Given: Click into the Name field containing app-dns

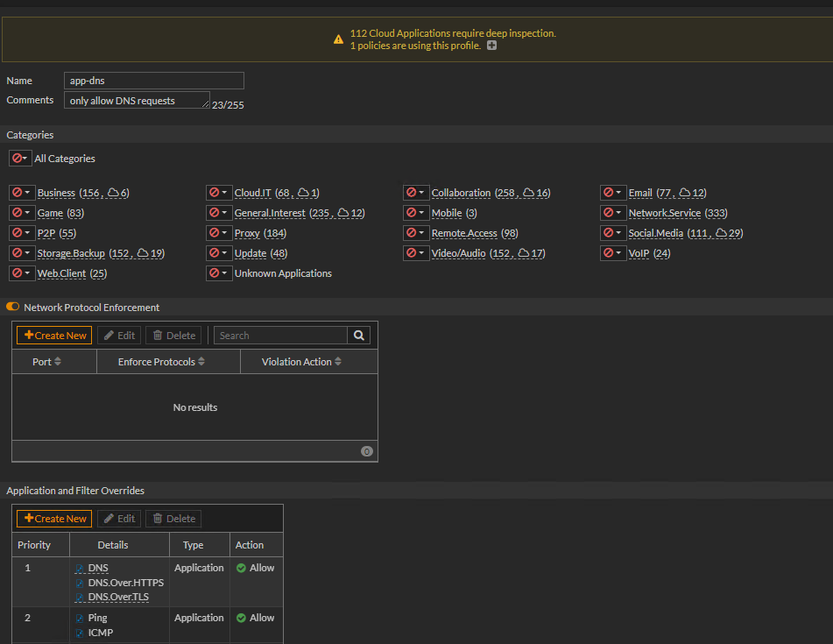Looking at the screenshot, I should pyautogui.click(x=154, y=81).
